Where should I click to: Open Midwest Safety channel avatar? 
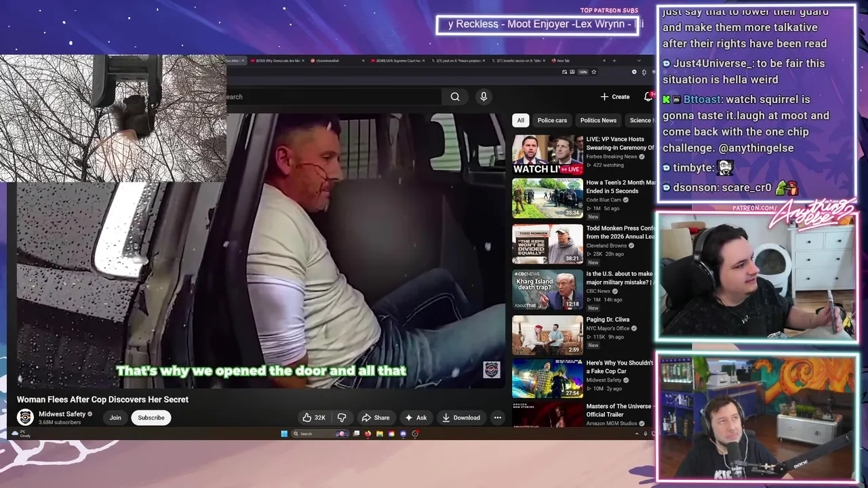click(25, 418)
